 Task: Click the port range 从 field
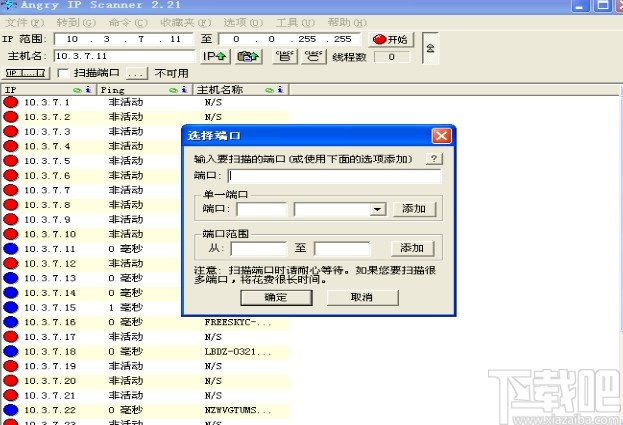click(x=258, y=249)
